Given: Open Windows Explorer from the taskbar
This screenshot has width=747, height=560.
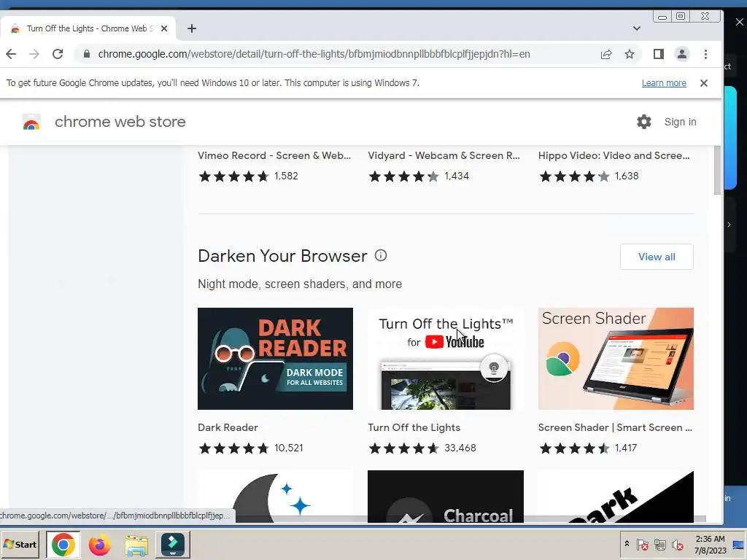Looking at the screenshot, I should point(136,545).
